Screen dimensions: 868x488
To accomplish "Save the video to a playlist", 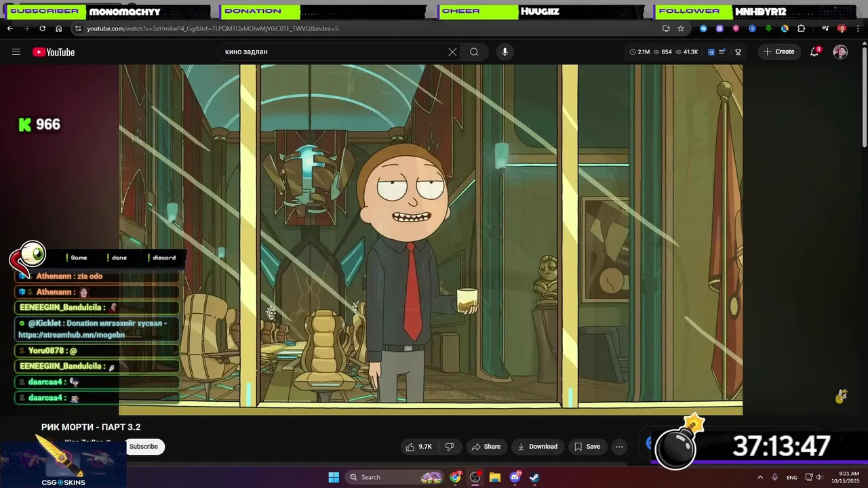I will (x=587, y=447).
